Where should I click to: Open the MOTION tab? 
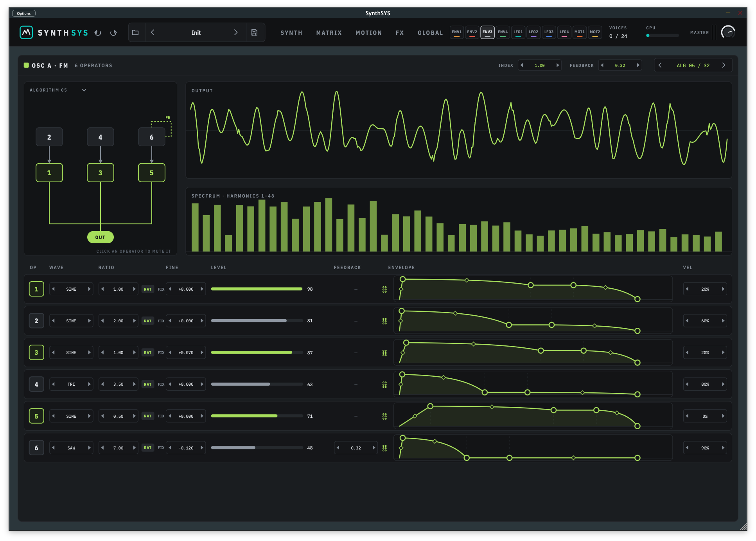point(368,33)
